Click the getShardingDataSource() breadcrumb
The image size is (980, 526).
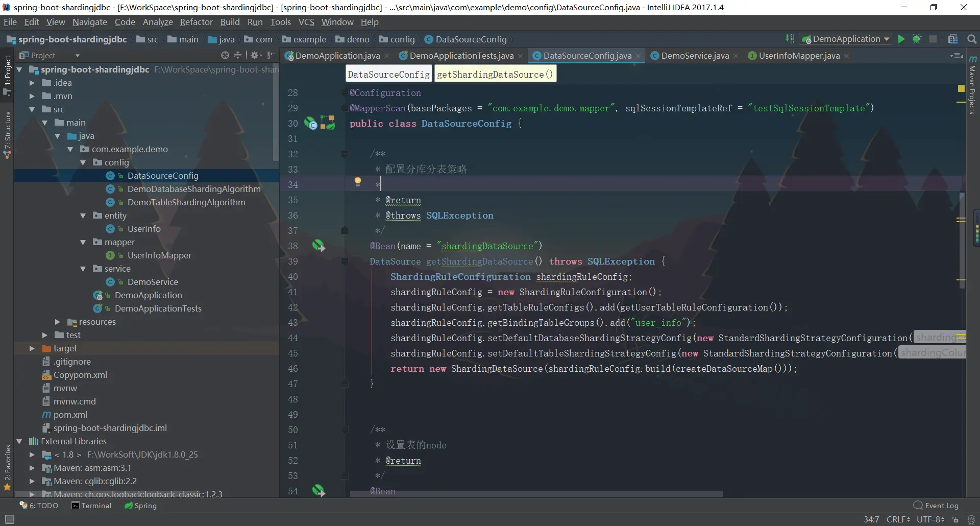click(x=495, y=74)
